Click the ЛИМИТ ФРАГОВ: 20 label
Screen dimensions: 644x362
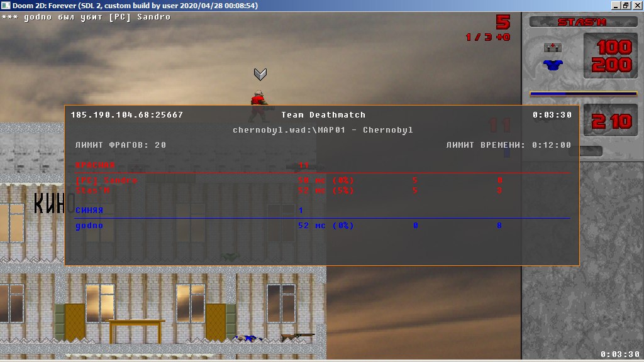tap(121, 145)
